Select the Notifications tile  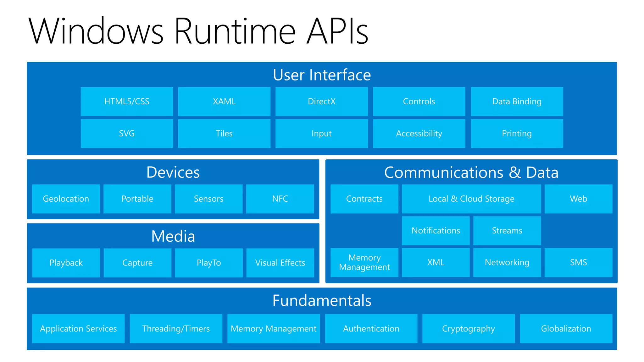436,231
